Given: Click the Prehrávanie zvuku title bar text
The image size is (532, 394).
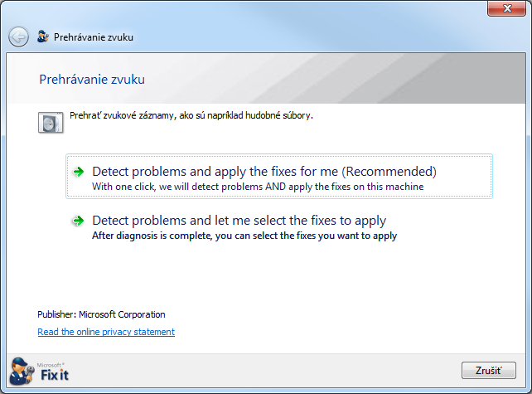Looking at the screenshot, I should [94, 37].
